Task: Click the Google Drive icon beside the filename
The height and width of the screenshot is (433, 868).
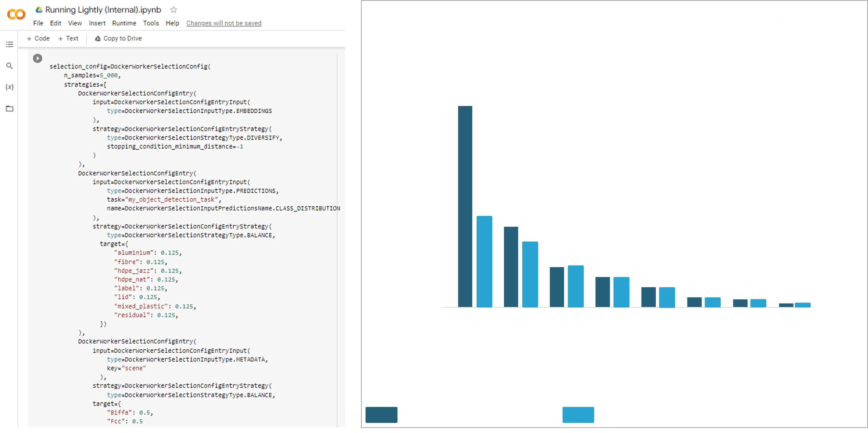Action: click(39, 10)
